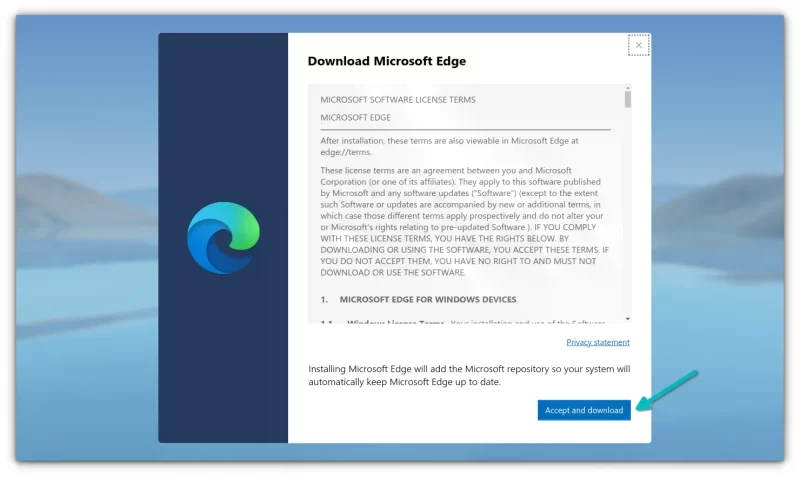Click 'MICROSOFT SOFTWARE LICENSE TERMS' text

[398, 99]
